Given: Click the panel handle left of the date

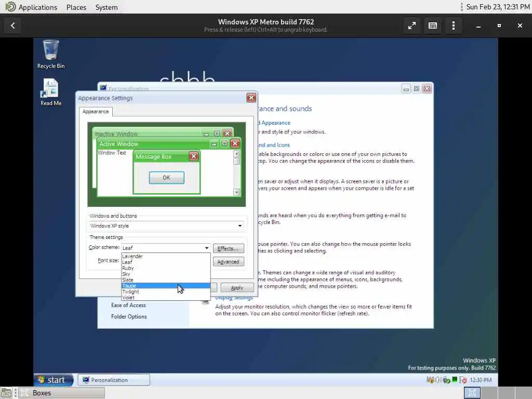Looking at the screenshot, I should point(462,7).
